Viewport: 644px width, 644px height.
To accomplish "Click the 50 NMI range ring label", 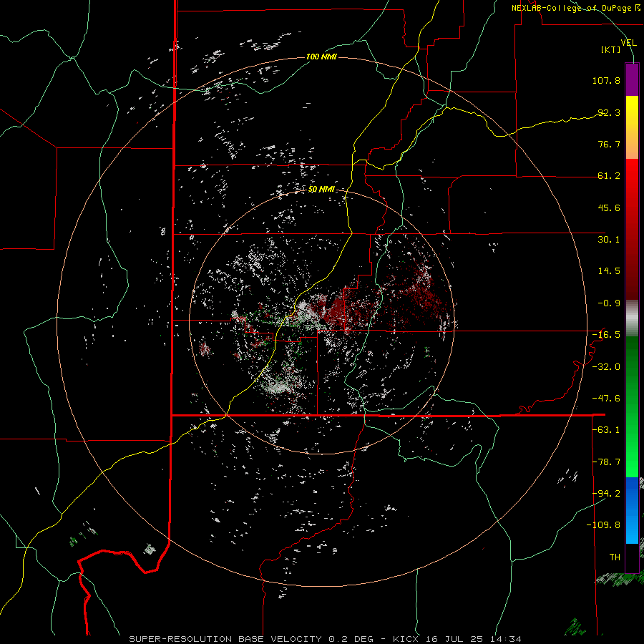I will [321, 189].
